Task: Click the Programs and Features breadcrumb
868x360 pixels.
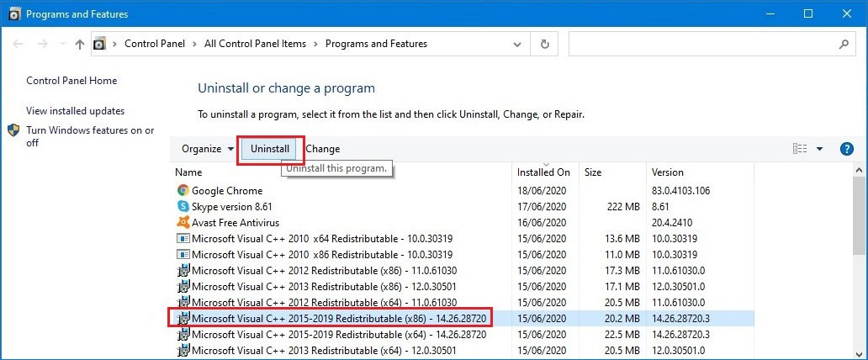Action: click(x=377, y=44)
